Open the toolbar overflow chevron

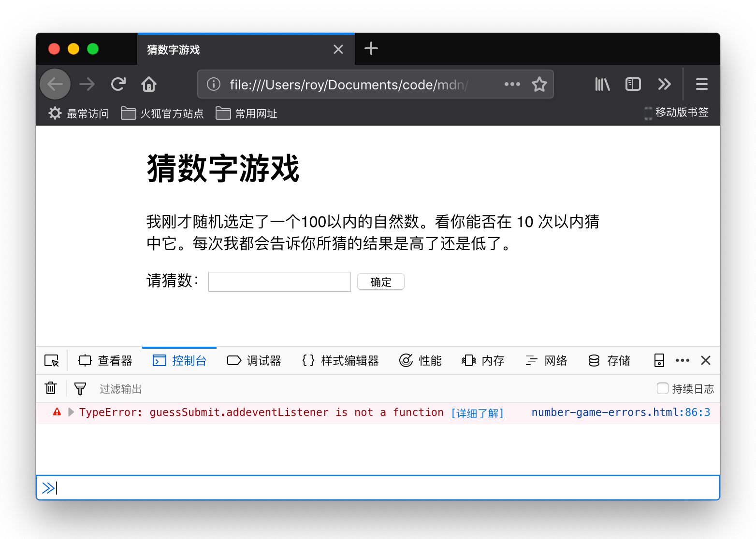(664, 84)
